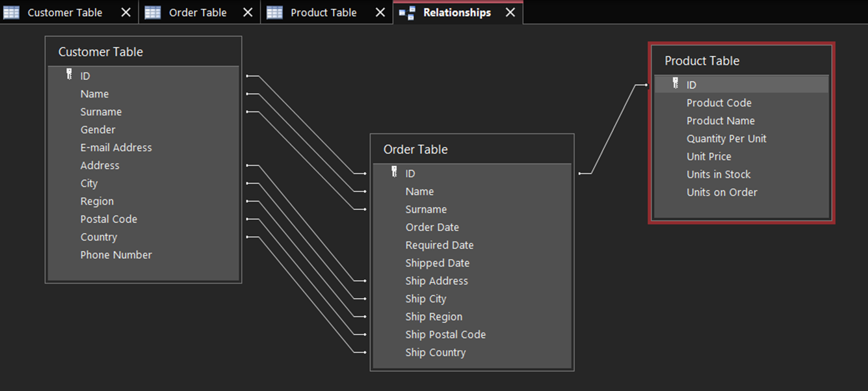Select the key icon beside Product Table ID
Viewport: 868px width, 391px height.
tap(676, 84)
